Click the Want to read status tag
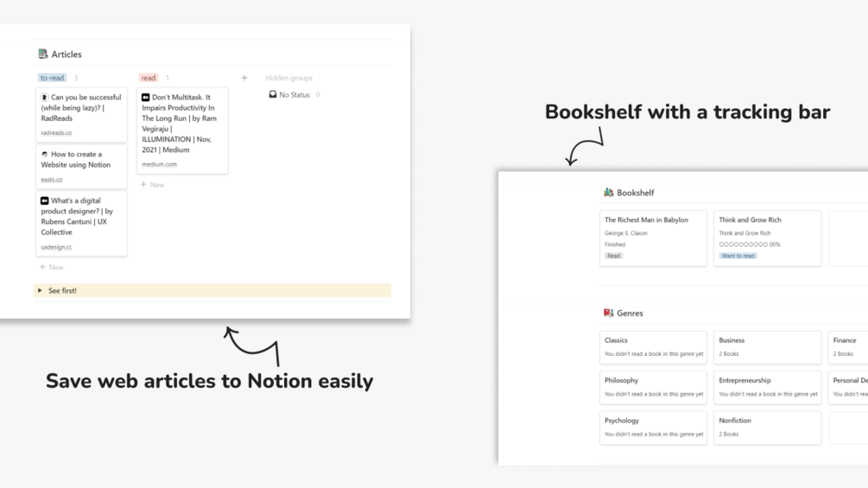This screenshot has height=488, width=868. click(738, 256)
